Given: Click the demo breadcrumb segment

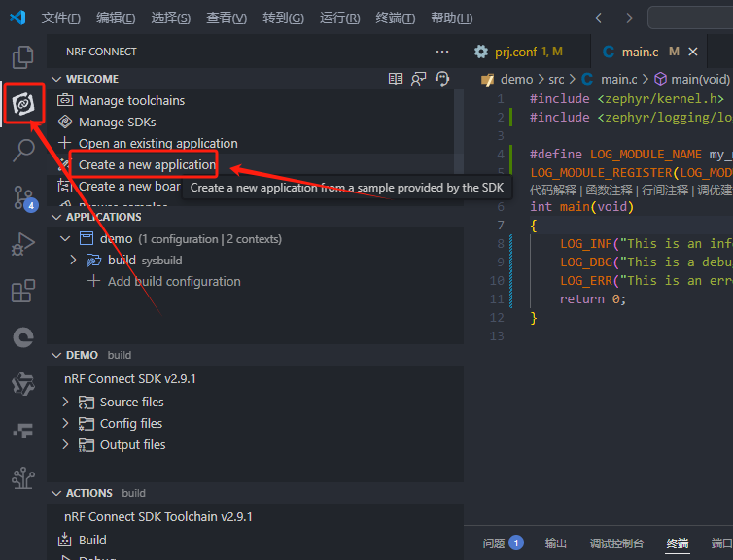Looking at the screenshot, I should pos(516,80).
